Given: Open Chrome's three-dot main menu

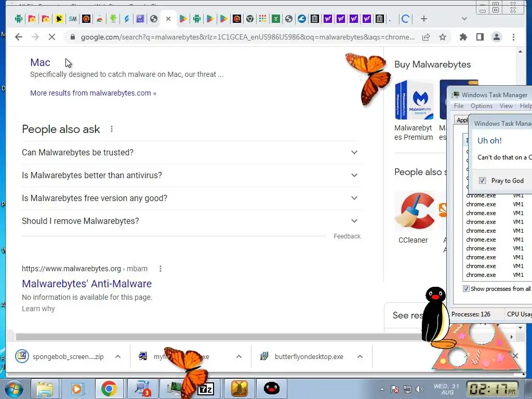Looking at the screenshot, I should point(513,37).
